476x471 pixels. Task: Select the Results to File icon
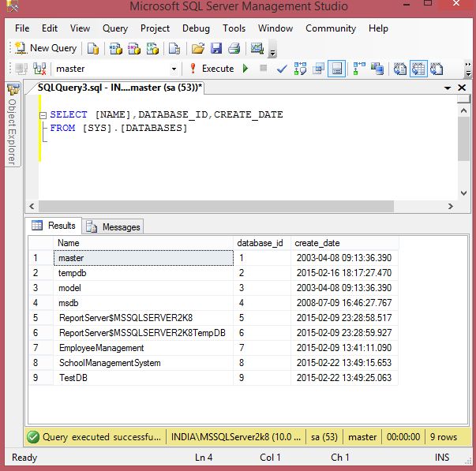coord(437,69)
